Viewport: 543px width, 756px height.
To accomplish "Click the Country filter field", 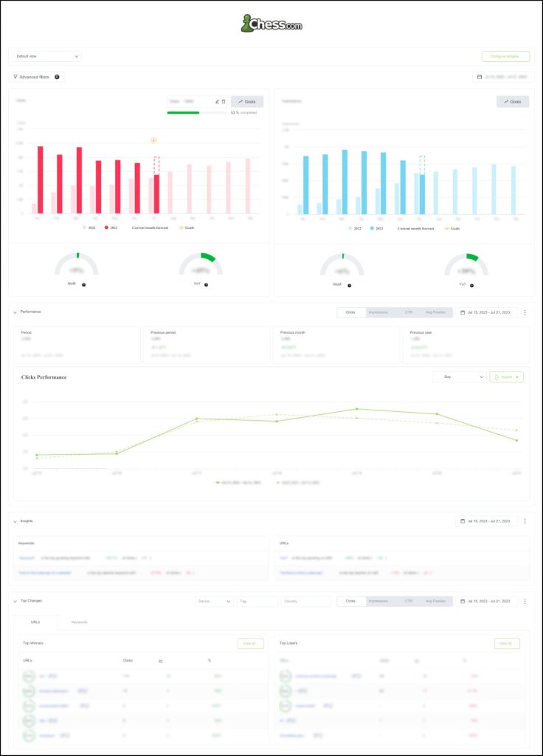I will (306, 601).
